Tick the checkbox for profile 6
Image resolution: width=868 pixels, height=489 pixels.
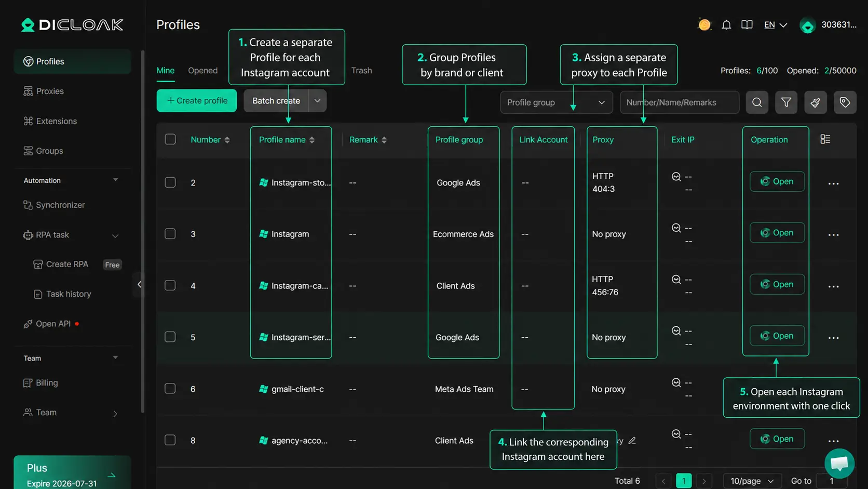170,388
